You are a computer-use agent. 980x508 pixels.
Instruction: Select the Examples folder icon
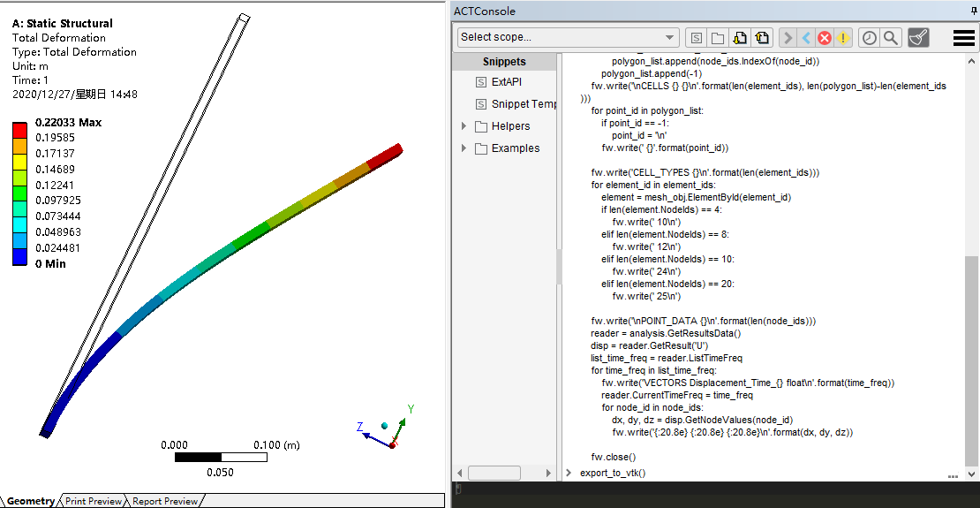pos(480,148)
